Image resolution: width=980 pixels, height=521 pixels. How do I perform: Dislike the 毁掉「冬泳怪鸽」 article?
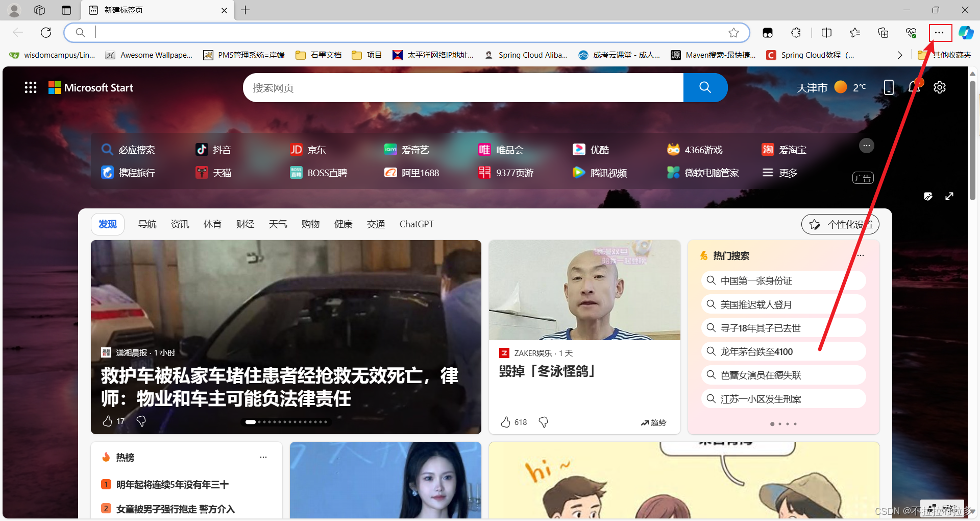coord(544,422)
